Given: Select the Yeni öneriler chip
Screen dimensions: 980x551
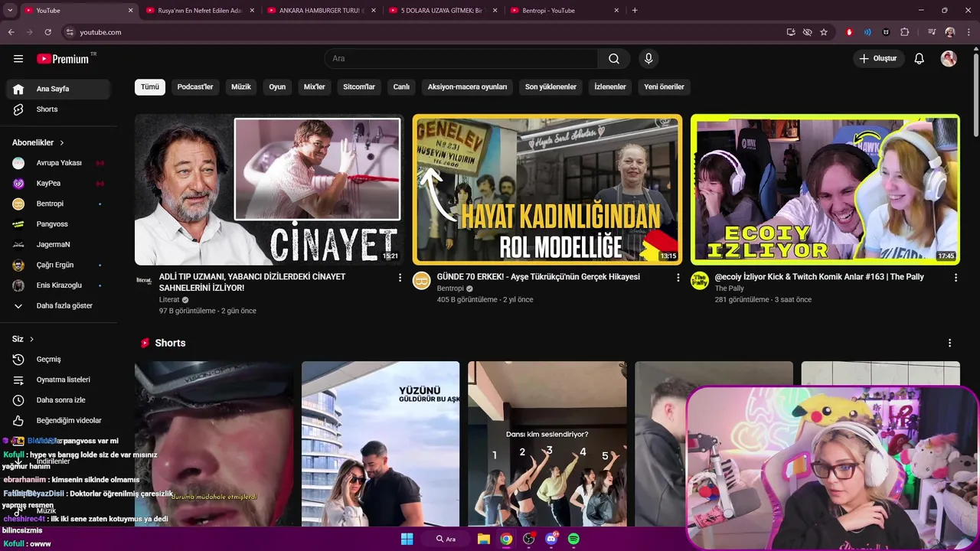Looking at the screenshot, I should (x=664, y=87).
